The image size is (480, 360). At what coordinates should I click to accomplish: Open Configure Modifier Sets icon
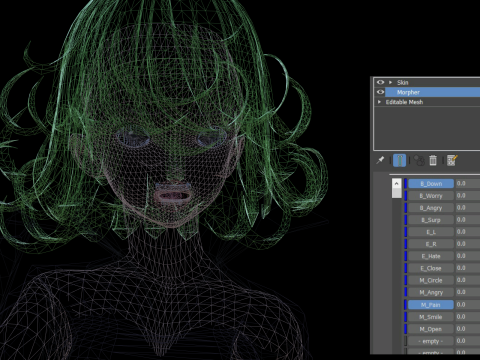pyautogui.click(x=452, y=160)
